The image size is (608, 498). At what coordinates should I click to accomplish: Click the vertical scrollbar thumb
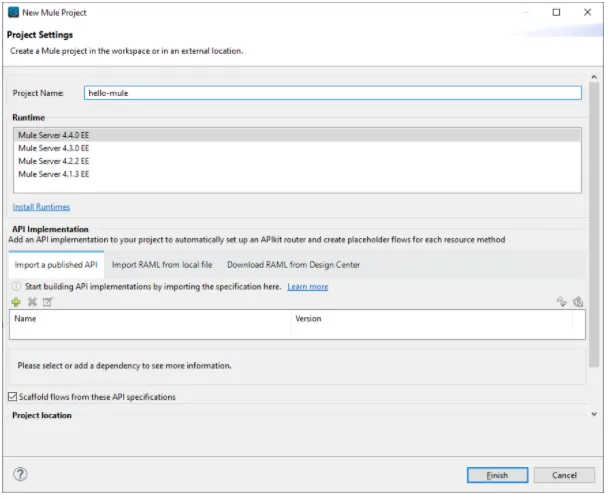click(595, 225)
